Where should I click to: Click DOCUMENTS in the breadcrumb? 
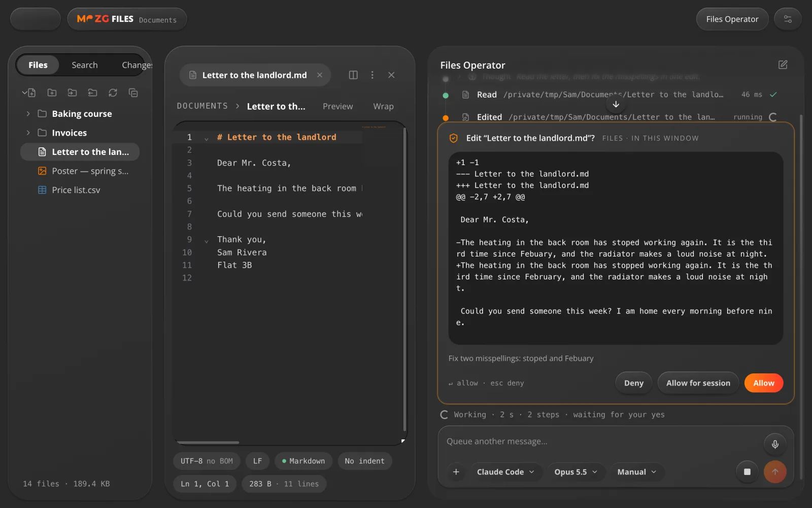pos(202,106)
